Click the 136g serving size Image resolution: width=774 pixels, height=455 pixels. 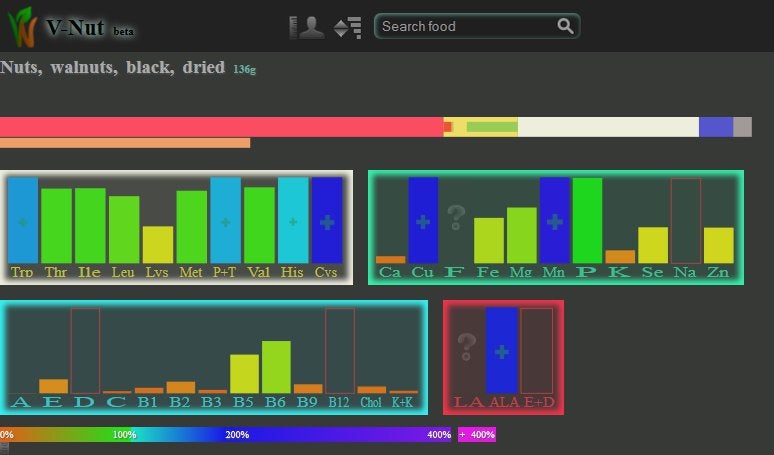244,69
